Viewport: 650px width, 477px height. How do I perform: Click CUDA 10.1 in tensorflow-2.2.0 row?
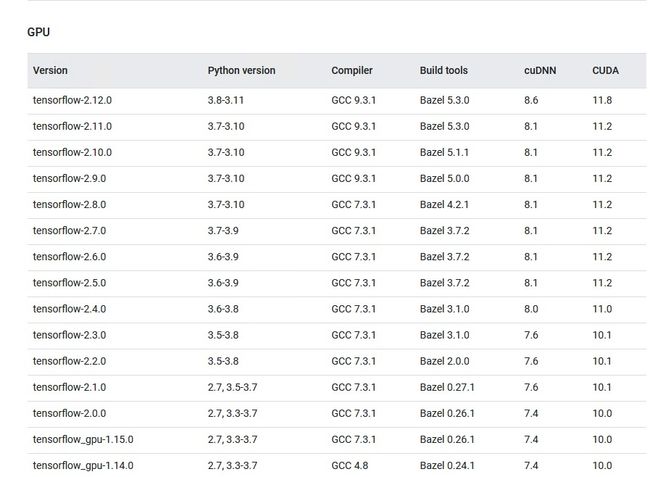tap(602, 361)
